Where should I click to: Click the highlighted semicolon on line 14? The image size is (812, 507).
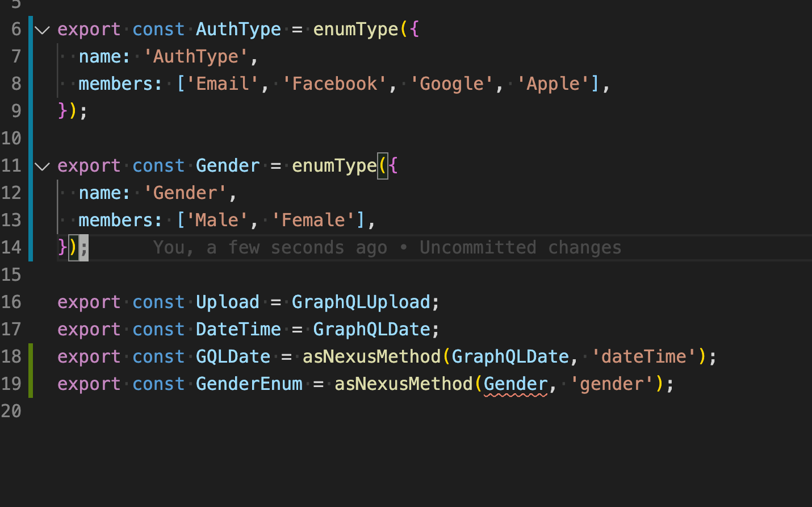pos(84,247)
